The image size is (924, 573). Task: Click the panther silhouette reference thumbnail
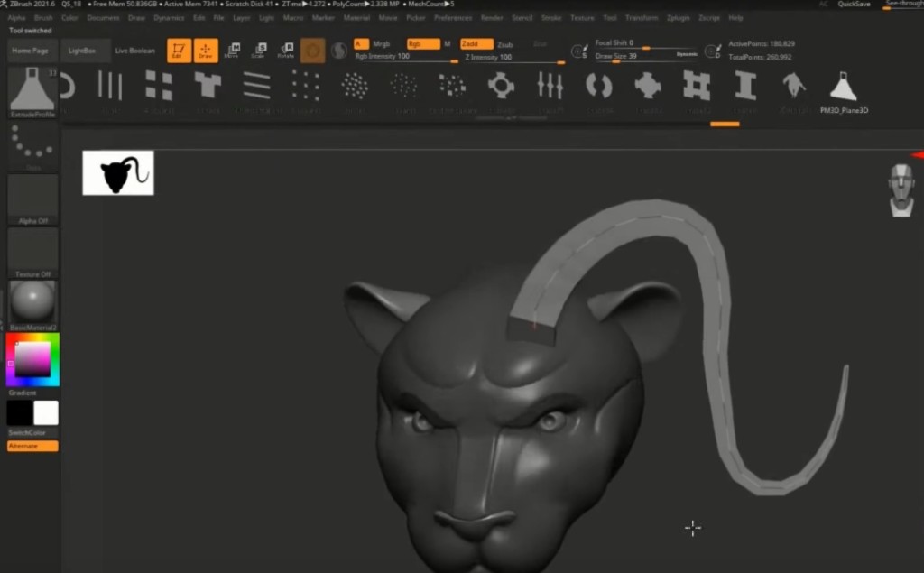[118, 172]
